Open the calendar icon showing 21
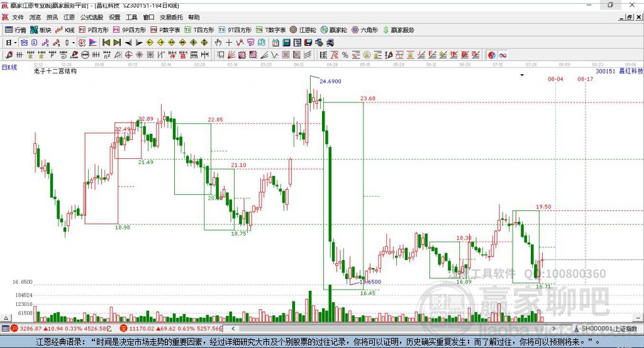Image resolution: width=644 pixels, height=348 pixels. coord(275,43)
